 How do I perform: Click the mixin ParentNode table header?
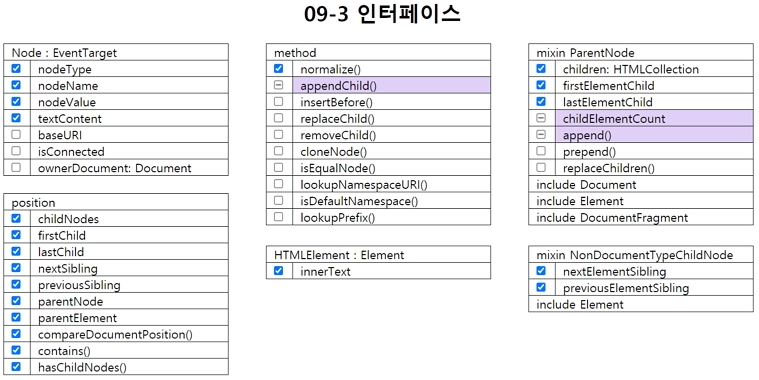coord(641,52)
